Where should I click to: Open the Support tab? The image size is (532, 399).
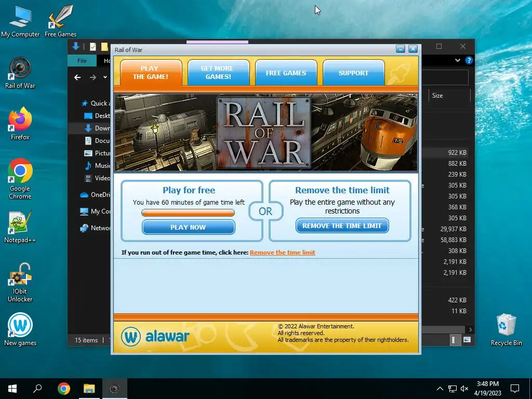coord(353,73)
